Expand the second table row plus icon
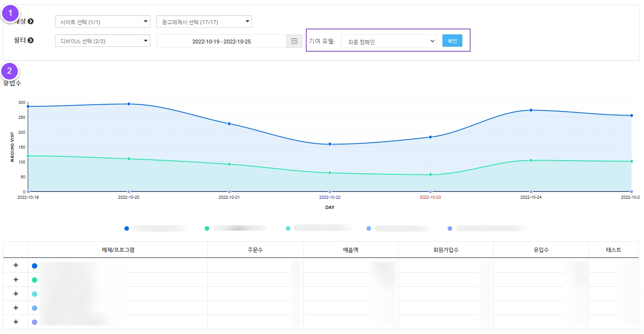Viewport: 644px width, 334px height. pyautogui.click(x=16, y=280)
